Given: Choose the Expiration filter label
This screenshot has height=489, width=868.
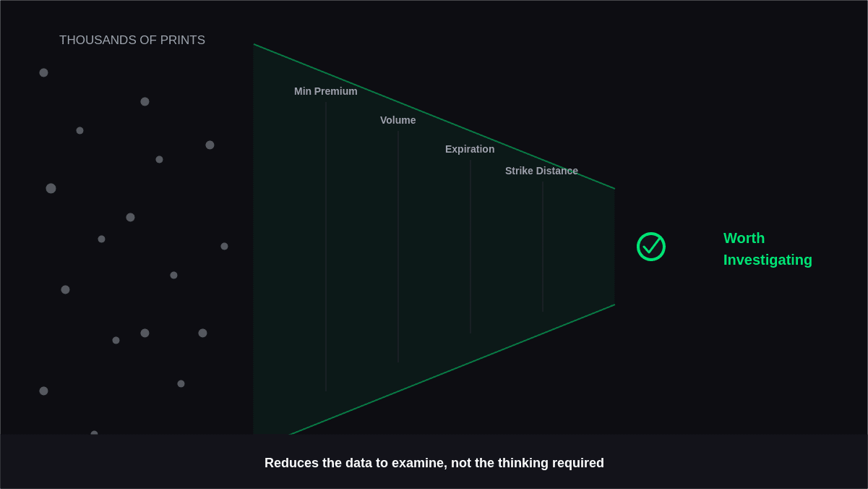Looking at the screenshot, I should (470, 149).
